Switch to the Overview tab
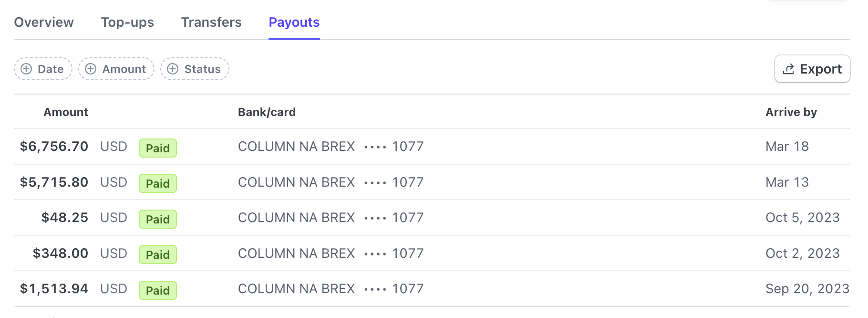Image resolution: width=868 pixels, height=318 pixels. (44, 22)
